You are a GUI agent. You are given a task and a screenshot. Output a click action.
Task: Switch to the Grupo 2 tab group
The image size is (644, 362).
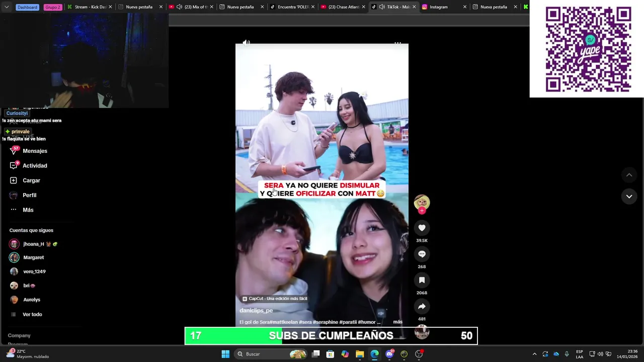pyautogui.click(x=53, y=7)
